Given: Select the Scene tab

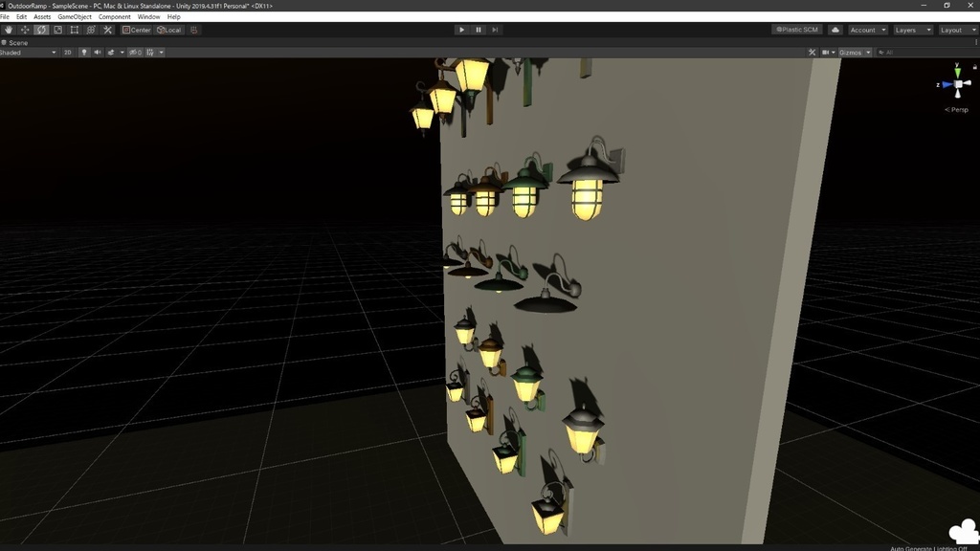Looking at the screenshot, I should click(15, 42).
